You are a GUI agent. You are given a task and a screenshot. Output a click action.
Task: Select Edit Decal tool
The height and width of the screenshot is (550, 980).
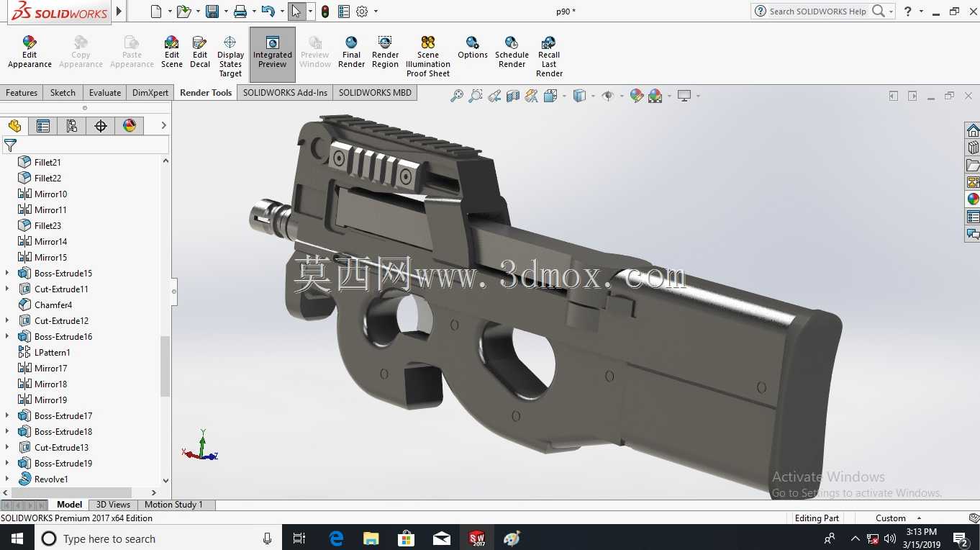(x=200, y=52)
